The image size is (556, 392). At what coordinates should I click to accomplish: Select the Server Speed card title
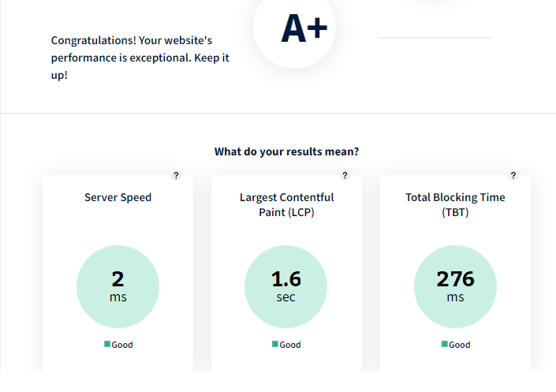click(118, 197)
